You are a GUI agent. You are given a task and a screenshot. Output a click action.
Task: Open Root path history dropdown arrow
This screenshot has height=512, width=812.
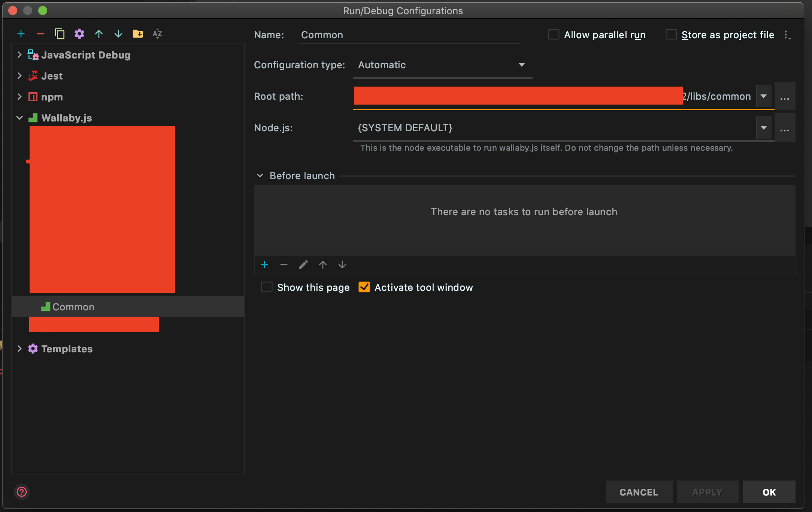pyautogui.click(x=764, y=96)
